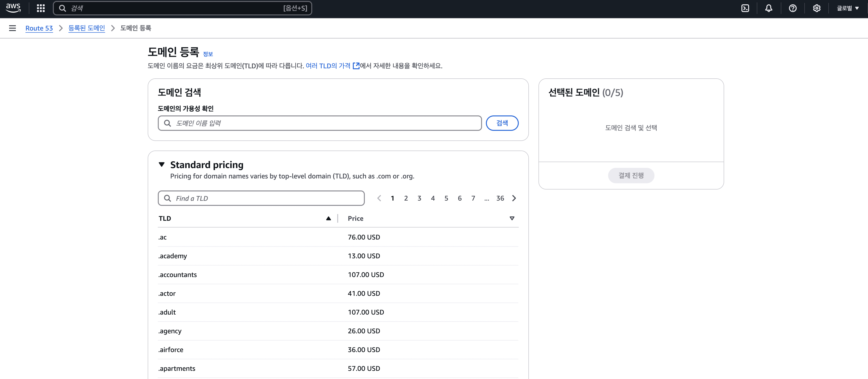Click the Price column header
Viewport: 868px width, 379px height.
coord(355,218)
